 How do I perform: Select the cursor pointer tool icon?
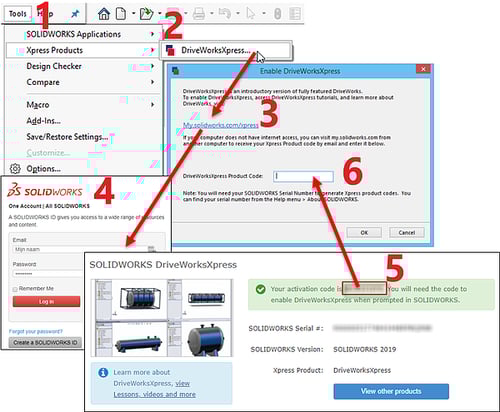pos(250,14)
